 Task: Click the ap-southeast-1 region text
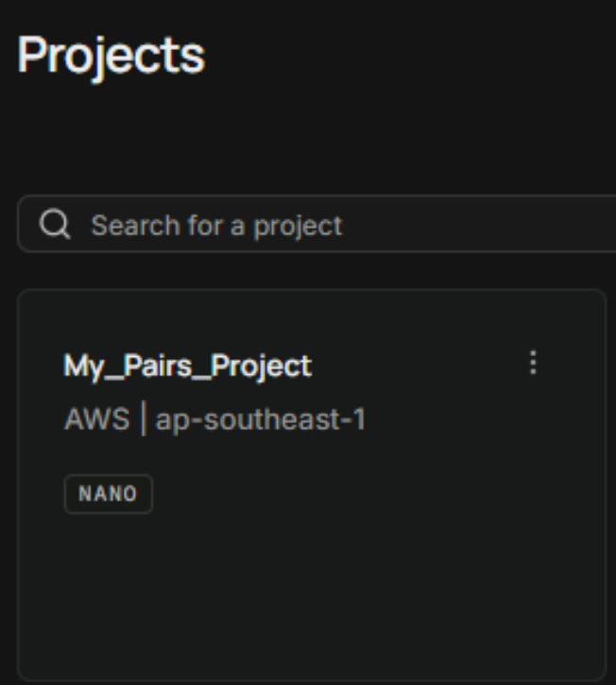[x=261, y=420]
